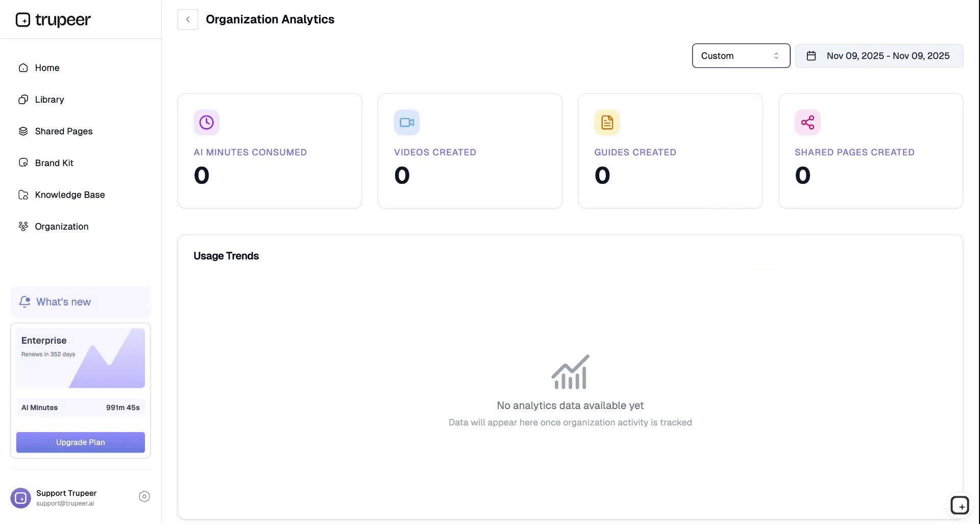Click the AI Minutes usage indicator

tap(80, 408)
